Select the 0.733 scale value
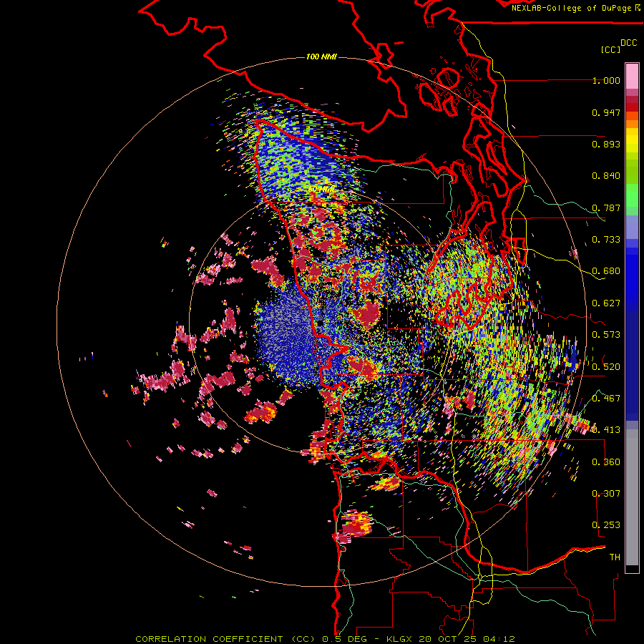This screenshot has height=644, width=644. click(606, 240)
